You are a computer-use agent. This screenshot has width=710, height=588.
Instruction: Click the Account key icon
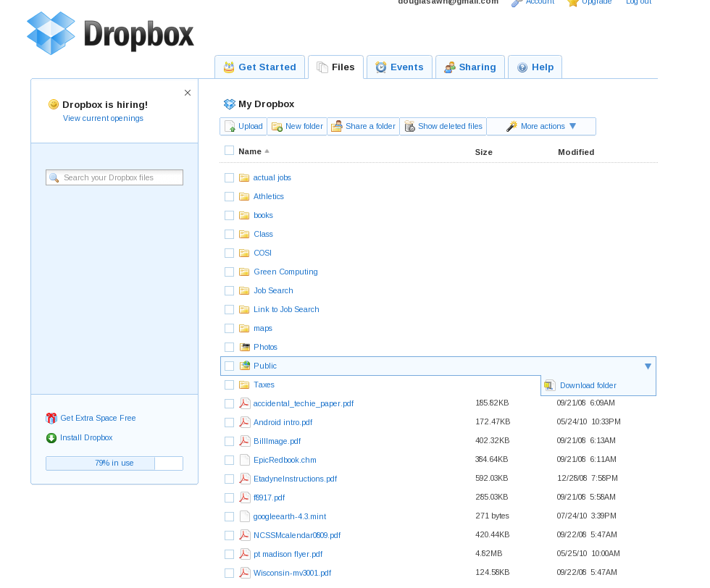pyautogui.click(x=517, y=3)
